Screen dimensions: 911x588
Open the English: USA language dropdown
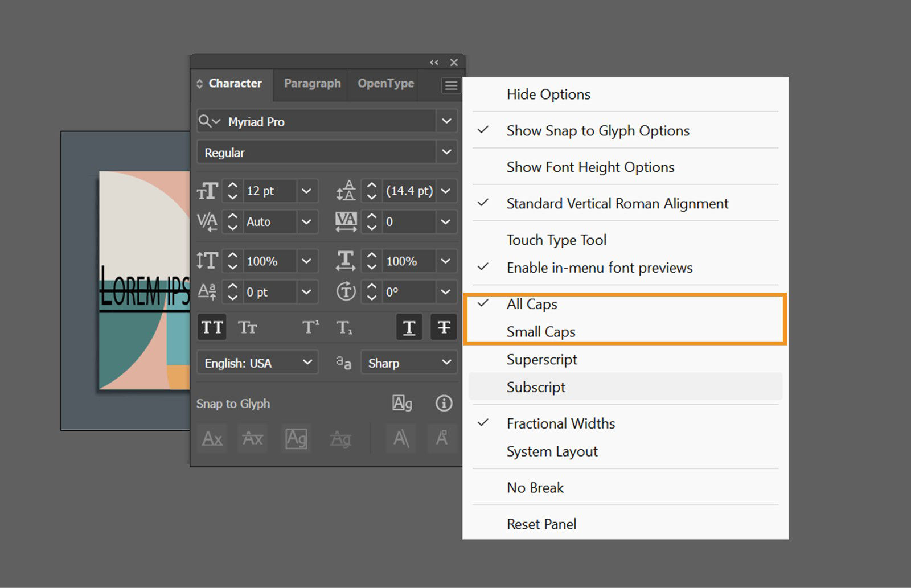point(256,363)
